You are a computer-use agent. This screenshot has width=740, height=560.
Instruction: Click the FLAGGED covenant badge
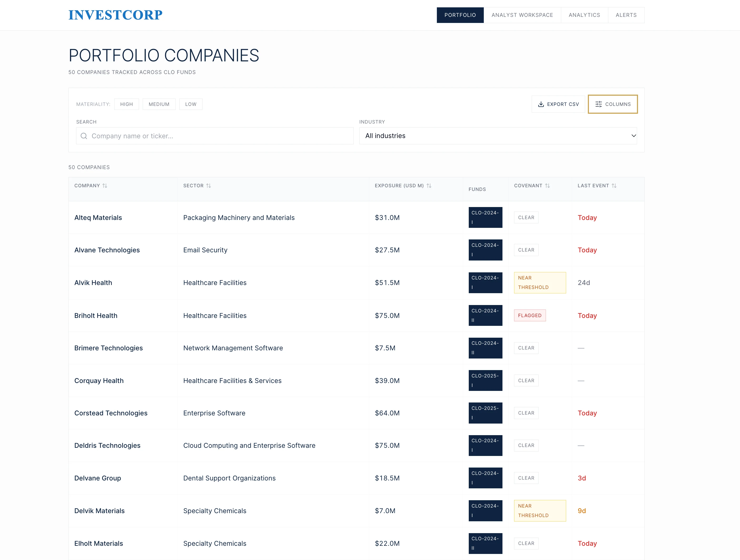[530, 316]
